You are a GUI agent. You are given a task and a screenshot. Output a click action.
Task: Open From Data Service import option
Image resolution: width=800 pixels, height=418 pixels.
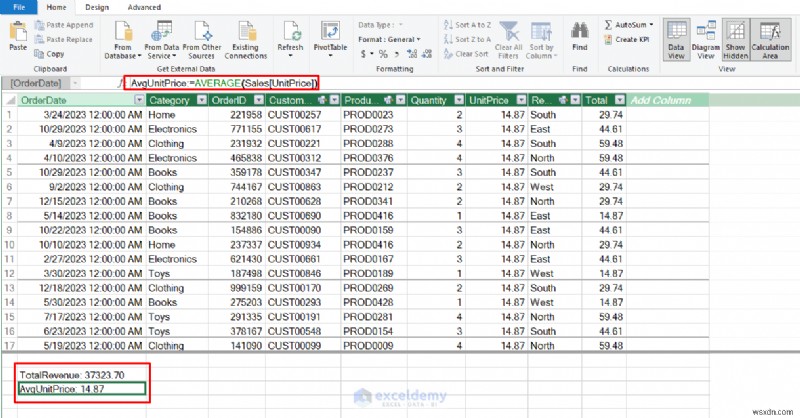[x=162, y=40]
